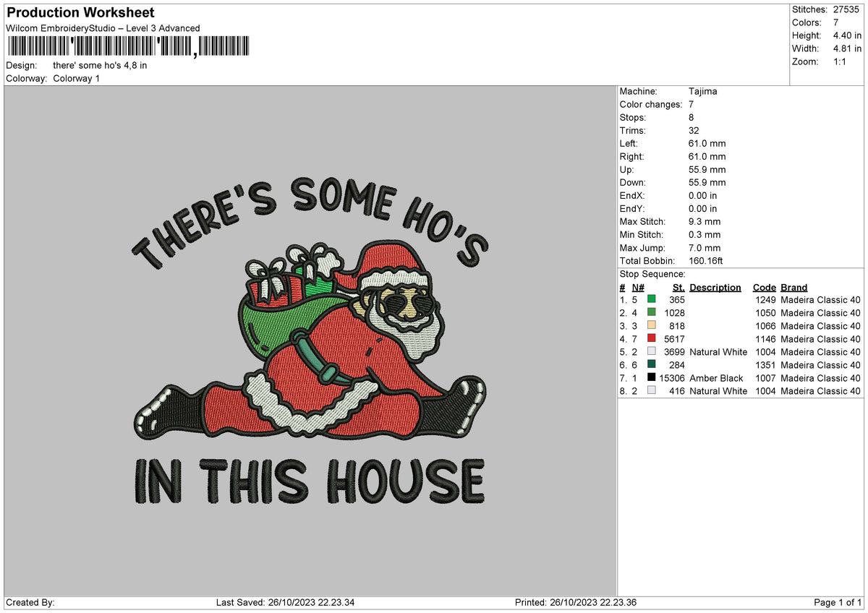Image resolution: width=868 pixels, height=613 pixels.
Task: Click the red swatch for code 1146
Action: pyautogui.click(x=652, y=338)
